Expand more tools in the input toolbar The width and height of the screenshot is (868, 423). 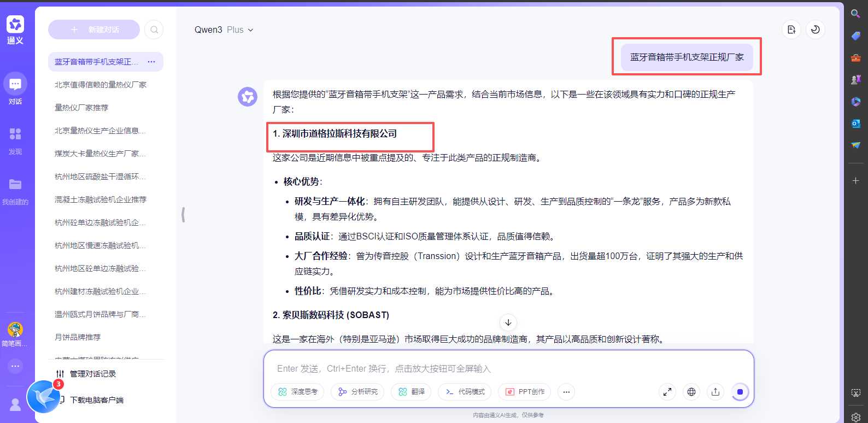[x=566, y=392]
